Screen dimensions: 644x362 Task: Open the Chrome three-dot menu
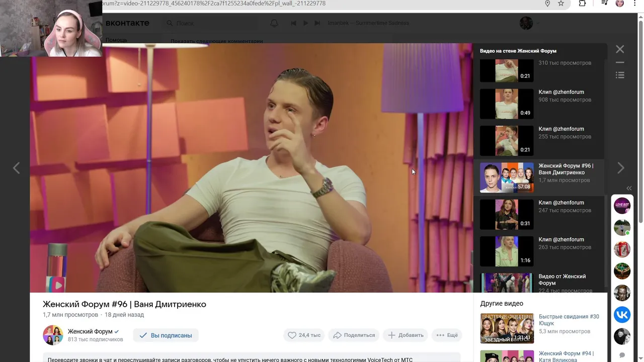click(x=634, y=4)
